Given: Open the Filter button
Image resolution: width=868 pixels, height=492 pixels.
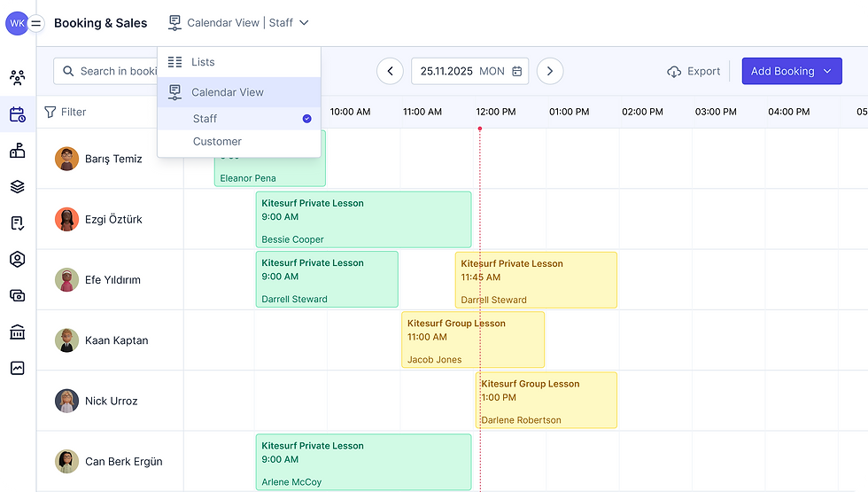Looking at the screenshot, I should tap(66, 113).
